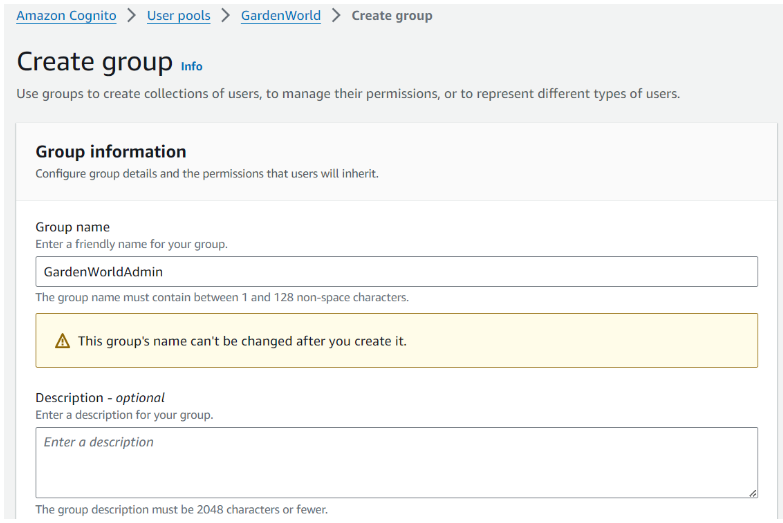Click the warning triangle icon
The height and width of the screenshot is (523, 783).
click(x=61, y=341)
